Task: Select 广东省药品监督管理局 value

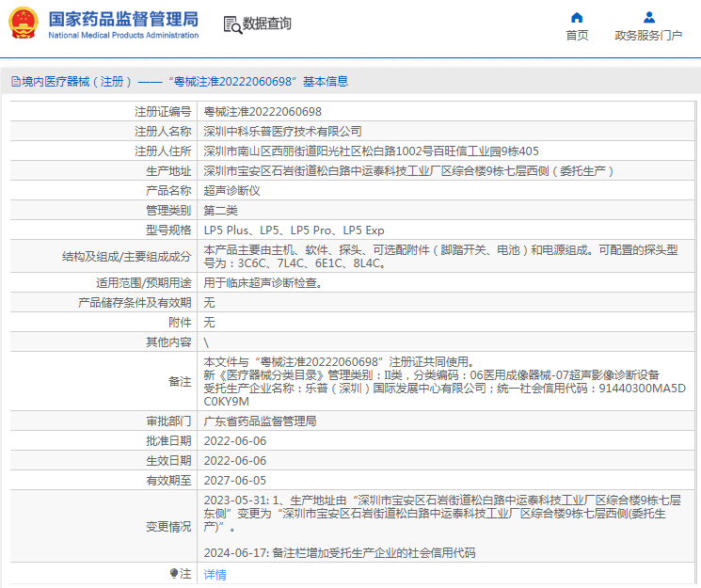Action: tap(260, 421)
